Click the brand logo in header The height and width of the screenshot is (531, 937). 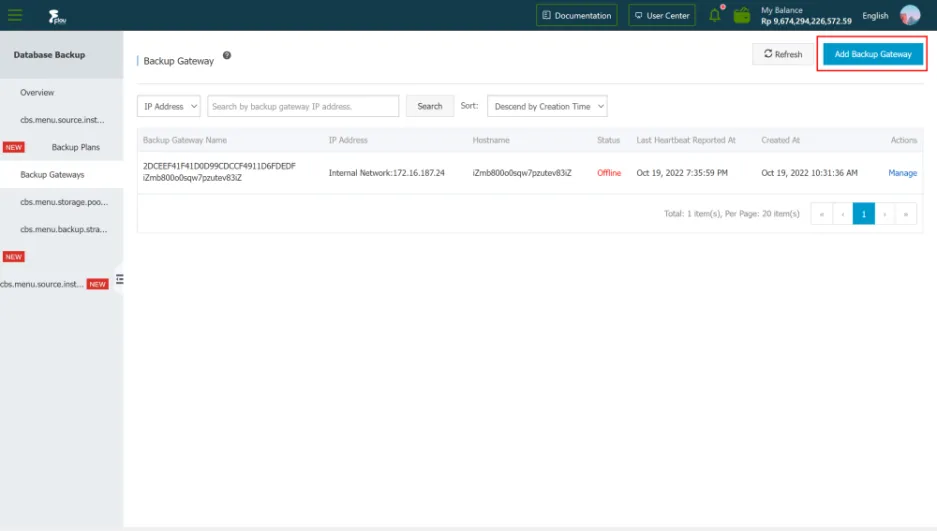[57, 16]
